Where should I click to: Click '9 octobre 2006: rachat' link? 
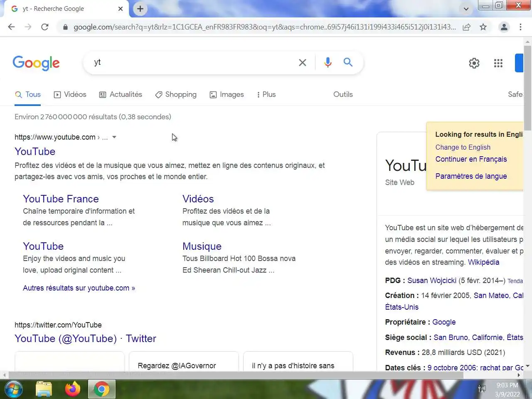pyautogui.click(x=475, y=368)
